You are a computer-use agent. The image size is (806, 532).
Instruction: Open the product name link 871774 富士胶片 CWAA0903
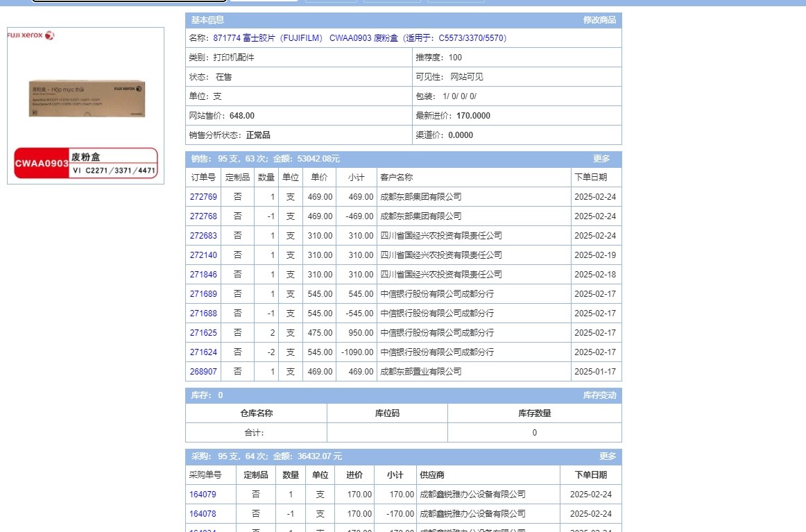[360, 38]
